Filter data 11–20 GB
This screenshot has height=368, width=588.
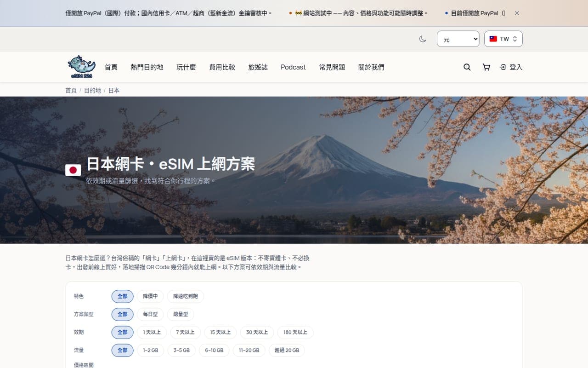coord(249,350)
